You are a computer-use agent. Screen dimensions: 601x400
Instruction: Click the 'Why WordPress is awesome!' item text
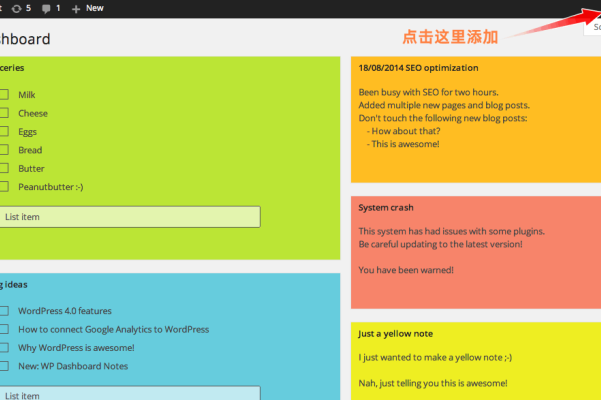(x=76, y=348)
